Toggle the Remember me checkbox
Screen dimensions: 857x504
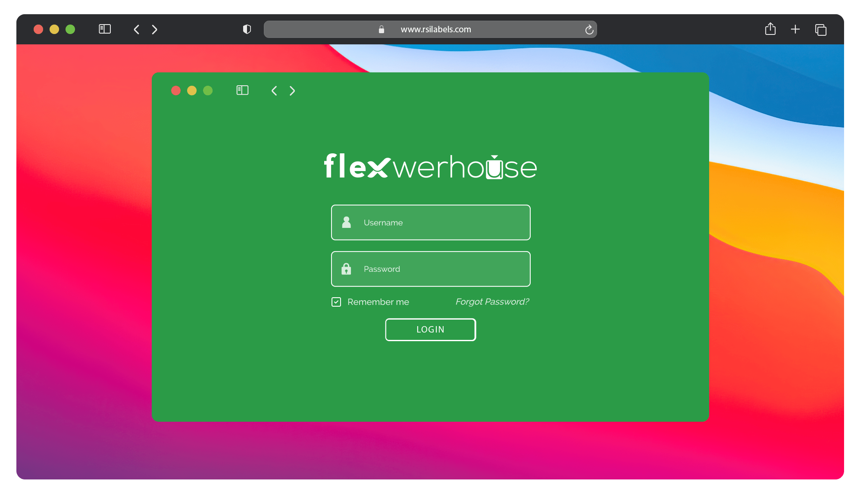pos(336,302)
